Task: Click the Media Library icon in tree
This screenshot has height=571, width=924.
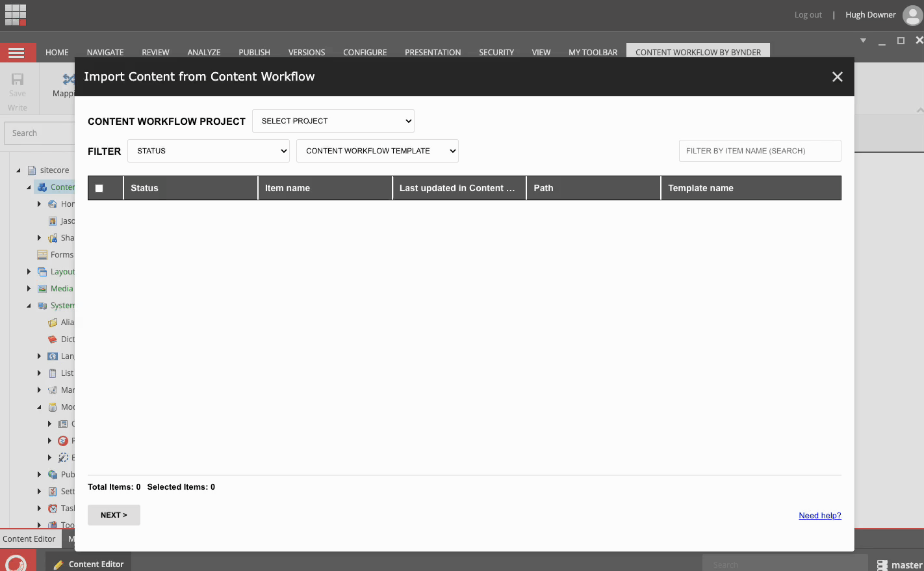Action: (42, 289)
